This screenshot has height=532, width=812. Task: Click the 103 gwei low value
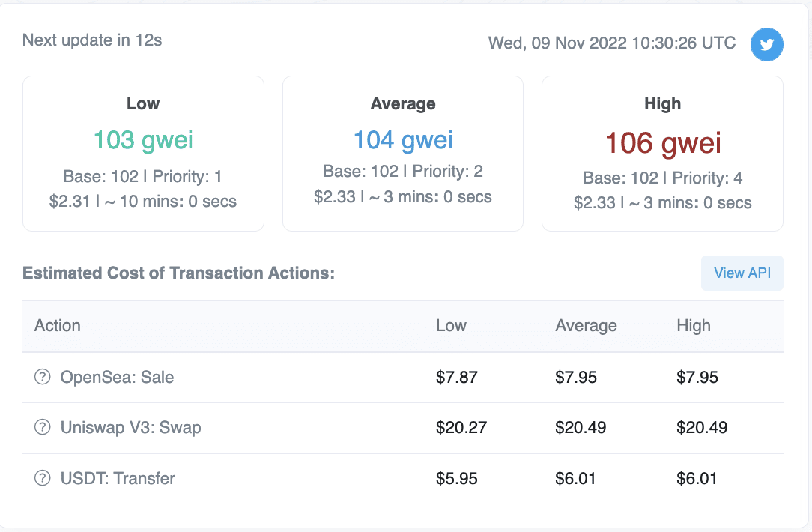pos(143,139)
